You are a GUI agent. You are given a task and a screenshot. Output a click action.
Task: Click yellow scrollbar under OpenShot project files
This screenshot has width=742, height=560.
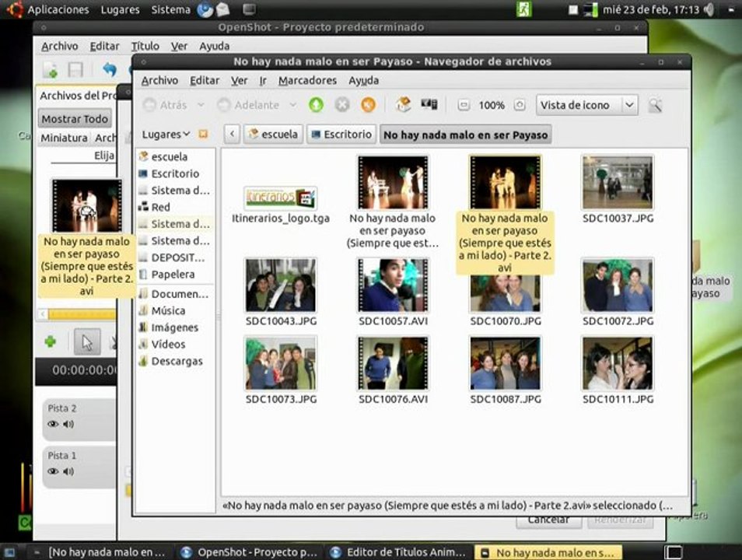[82, 314]
